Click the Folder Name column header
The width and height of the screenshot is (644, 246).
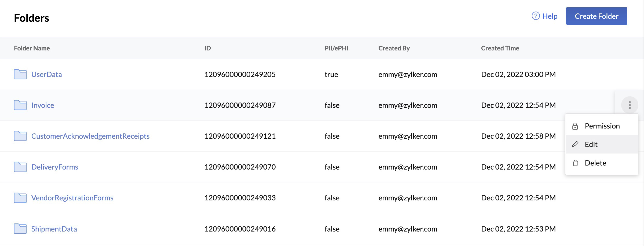tap(32, 48)
